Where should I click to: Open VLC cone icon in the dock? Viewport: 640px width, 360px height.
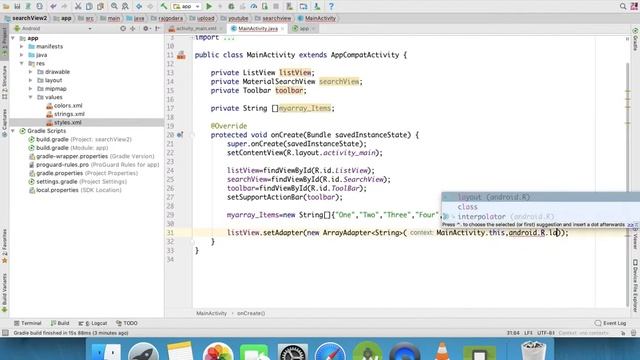coord(442,352)
